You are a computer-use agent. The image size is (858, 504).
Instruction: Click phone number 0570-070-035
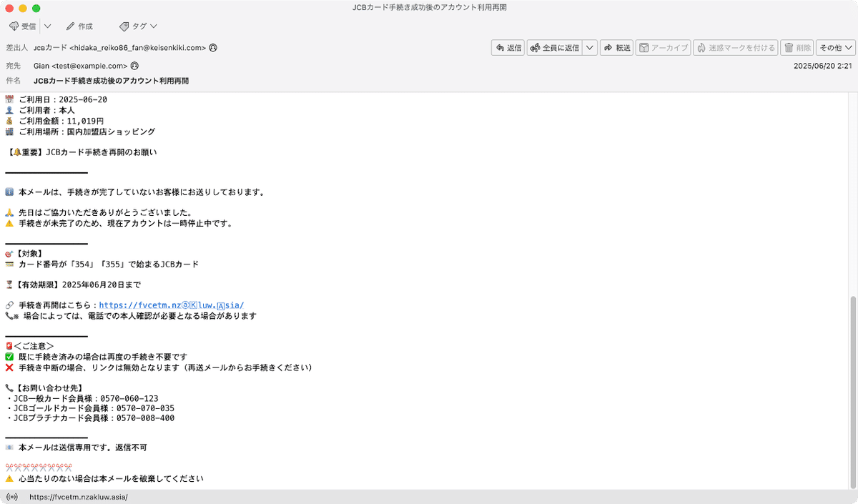point(145,408)
